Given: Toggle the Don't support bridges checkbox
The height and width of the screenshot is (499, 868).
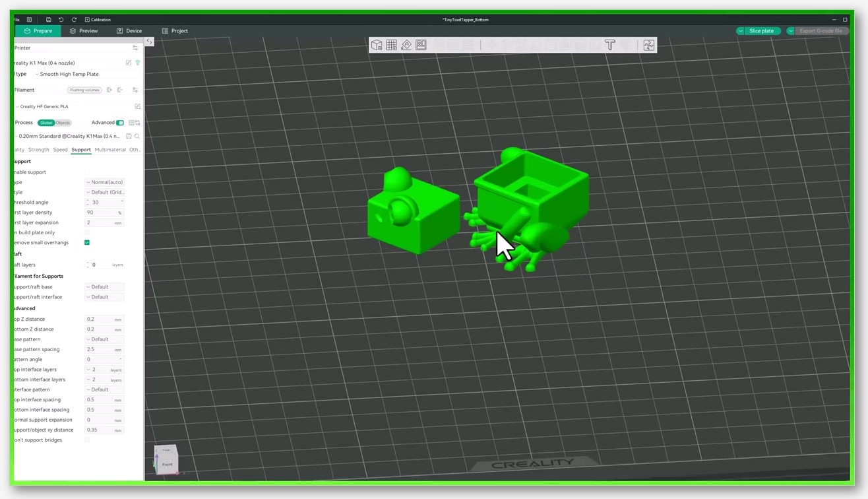Looking at the screenshot, I should click(x=87, y=440).
